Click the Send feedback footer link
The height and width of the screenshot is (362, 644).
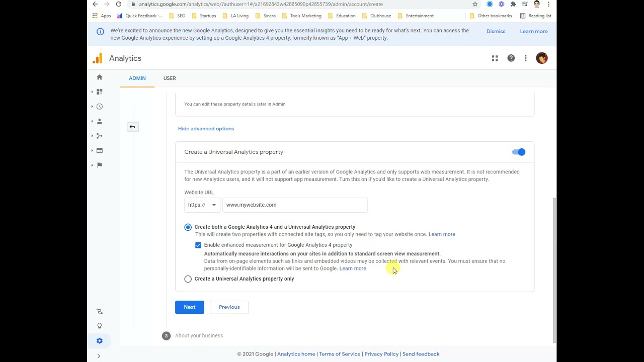coord(421,354)
